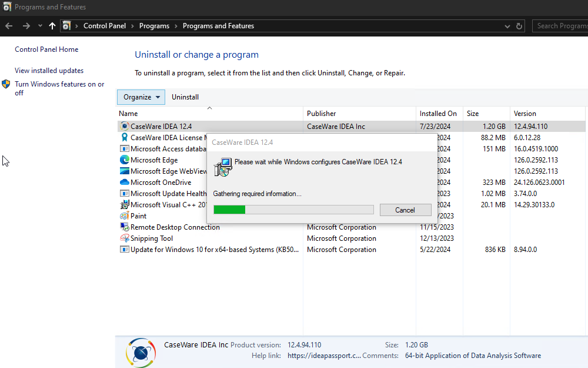
Task: Select the Snipping Tool scissors icon
Action: click(124, 238)
